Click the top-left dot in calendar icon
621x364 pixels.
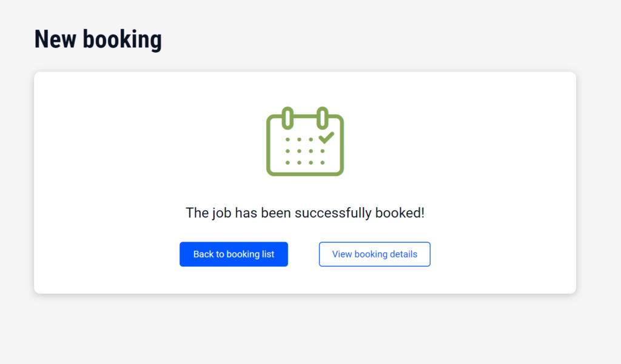(287, 140)
